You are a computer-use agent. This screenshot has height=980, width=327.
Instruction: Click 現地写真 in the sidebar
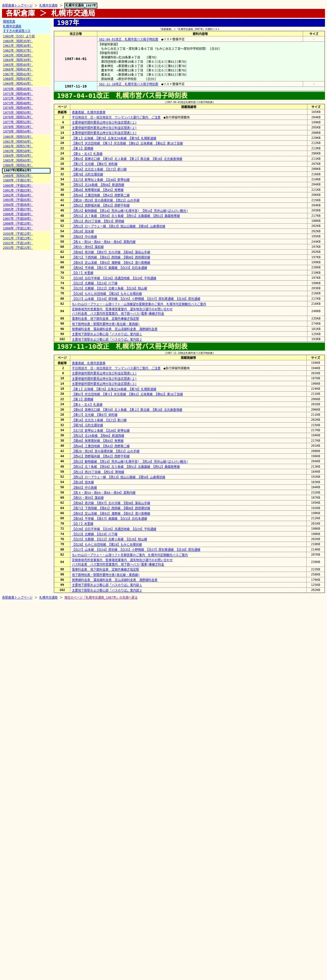tap(9, 22)
